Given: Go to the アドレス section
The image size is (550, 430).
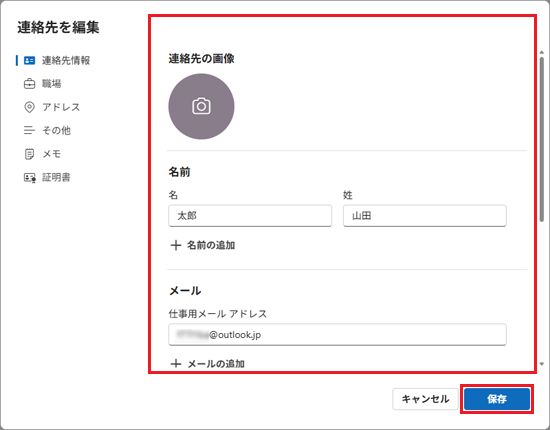Looking at the screenshot, I should coord(52,107).
